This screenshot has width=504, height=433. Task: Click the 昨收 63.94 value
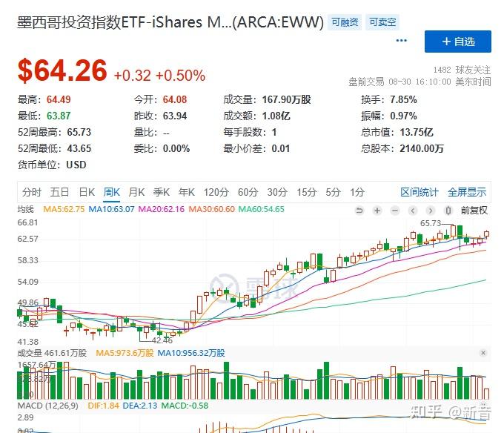(x=174, y=116)
